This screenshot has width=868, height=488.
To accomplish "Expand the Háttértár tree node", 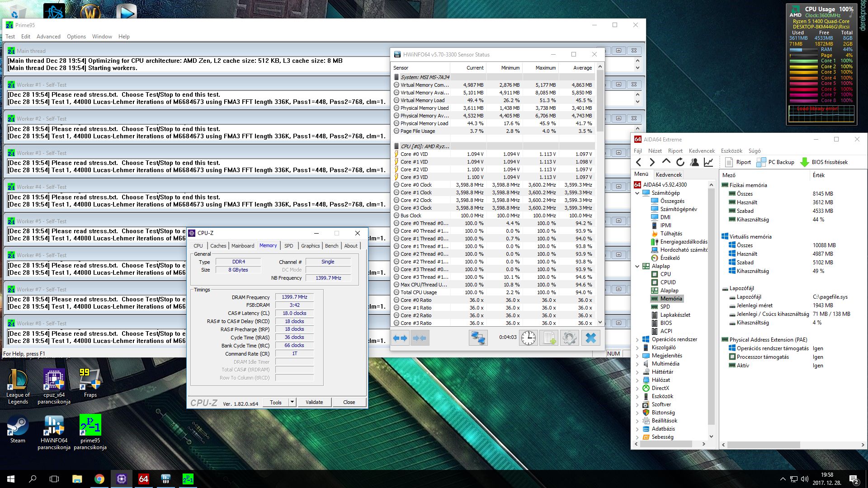I will click(x=637, y=372).
